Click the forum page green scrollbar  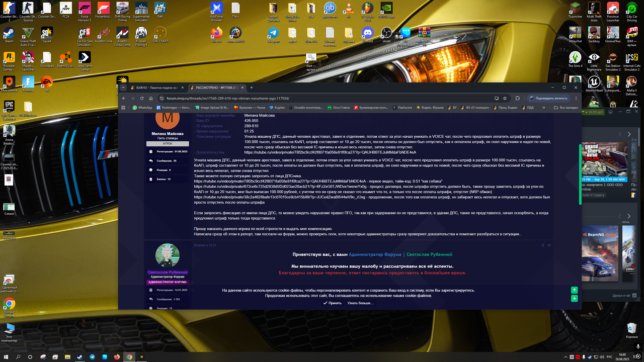click(580, 174)
